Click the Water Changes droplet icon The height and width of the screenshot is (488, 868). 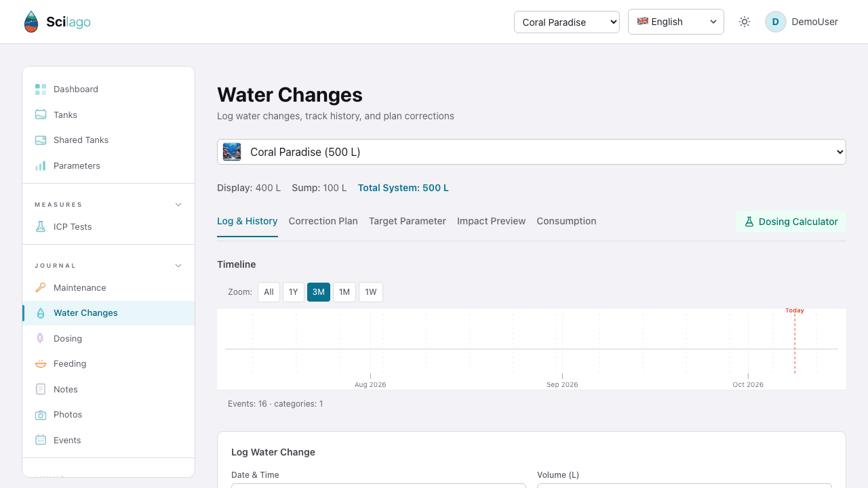(x=41, y=313)
